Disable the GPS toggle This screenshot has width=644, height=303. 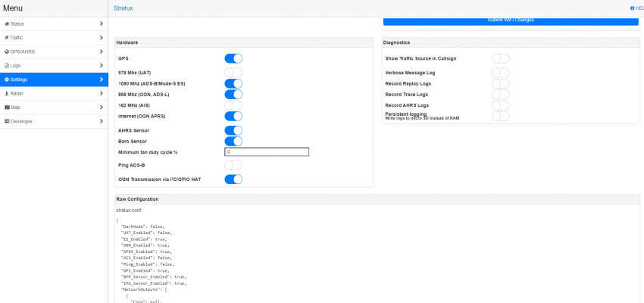tap(233, 58)
